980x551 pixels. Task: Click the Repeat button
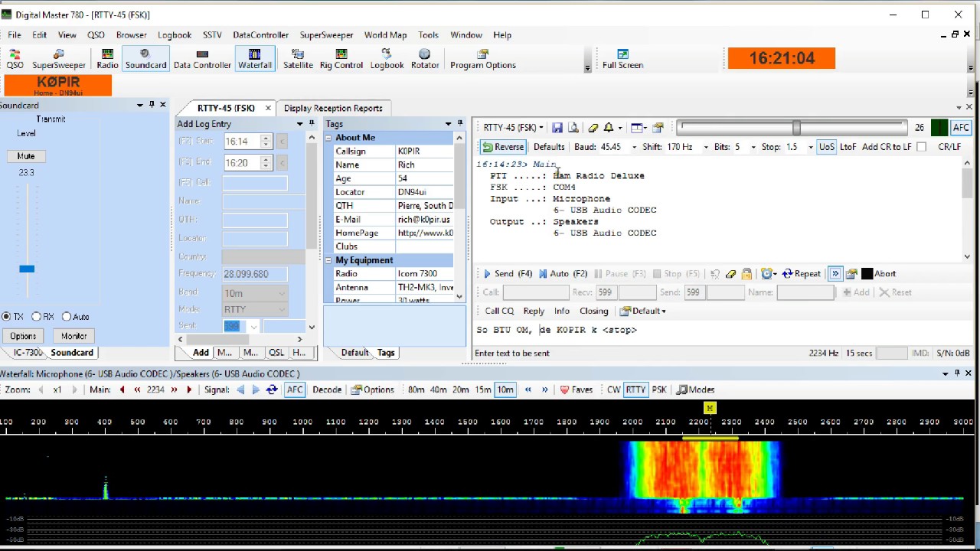click(x=801, y=273)
